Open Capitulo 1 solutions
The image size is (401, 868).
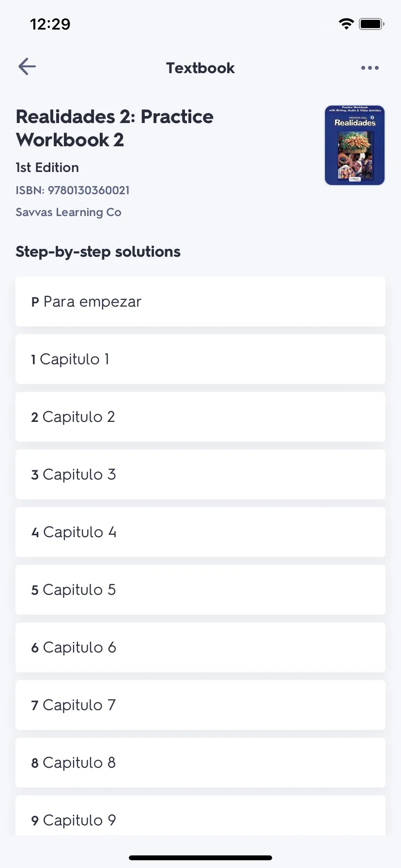(200, 359)
